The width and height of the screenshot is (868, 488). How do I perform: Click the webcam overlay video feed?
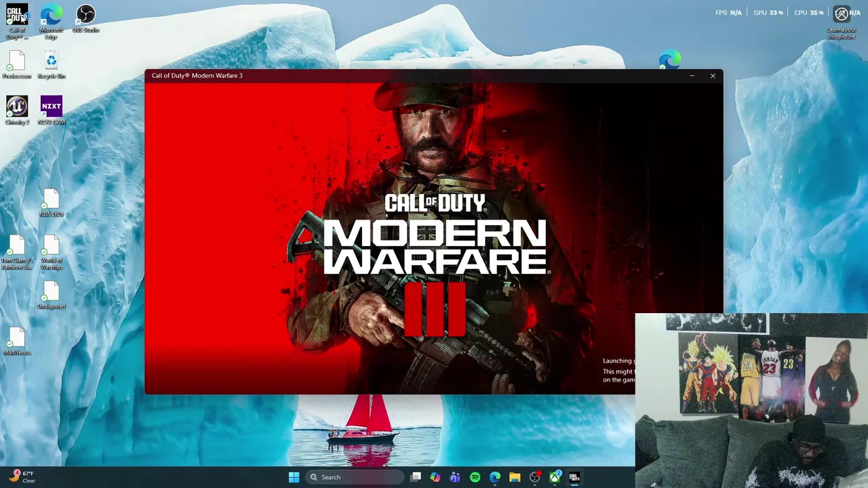[x=751, y=400]
